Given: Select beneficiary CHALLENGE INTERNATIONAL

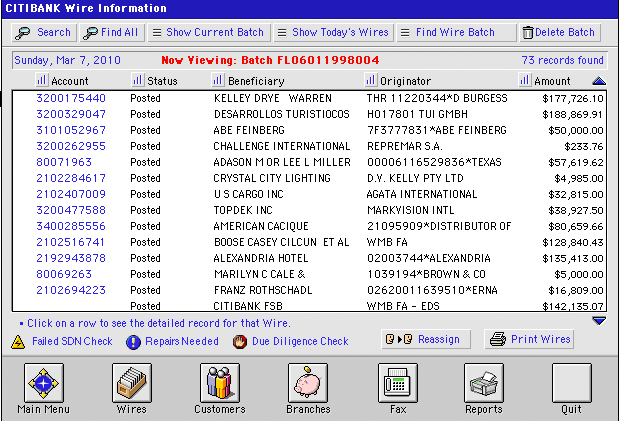Looking at the screenshot, I should (282, 146).
